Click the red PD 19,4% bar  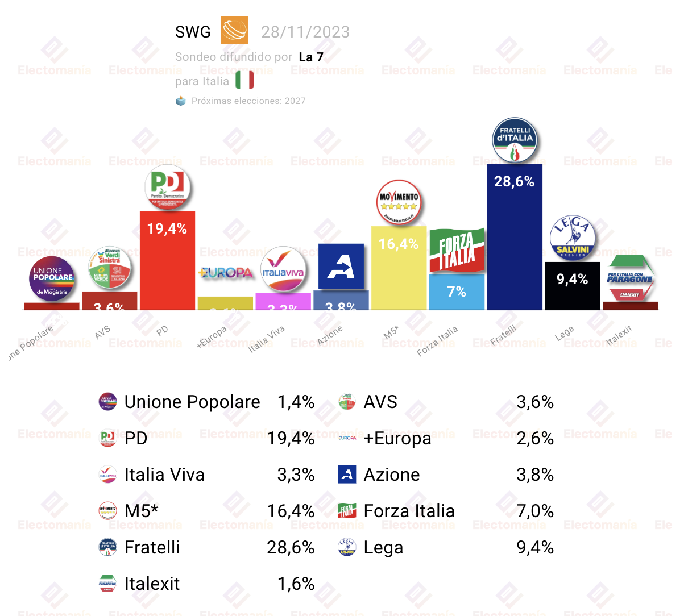167,260
